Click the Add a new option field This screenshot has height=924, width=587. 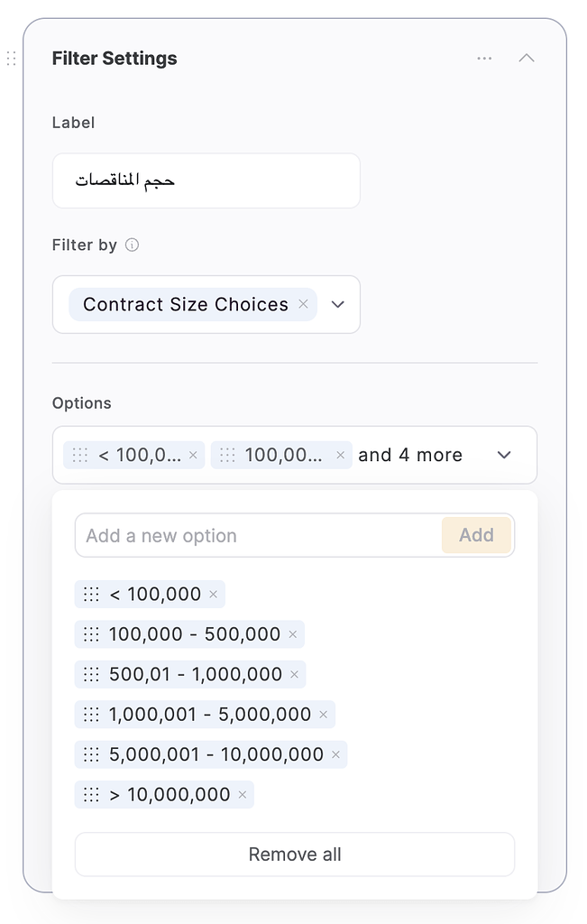pos(258,535)
